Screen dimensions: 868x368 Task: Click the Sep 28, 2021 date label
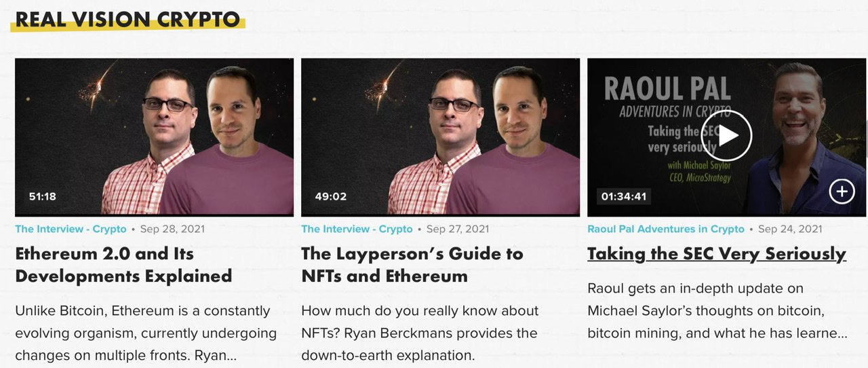[x=172, y=229]
